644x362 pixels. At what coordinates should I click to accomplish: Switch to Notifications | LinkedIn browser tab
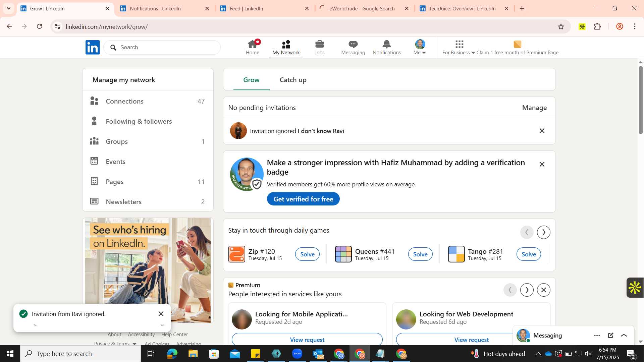click(x=164, y=9)
